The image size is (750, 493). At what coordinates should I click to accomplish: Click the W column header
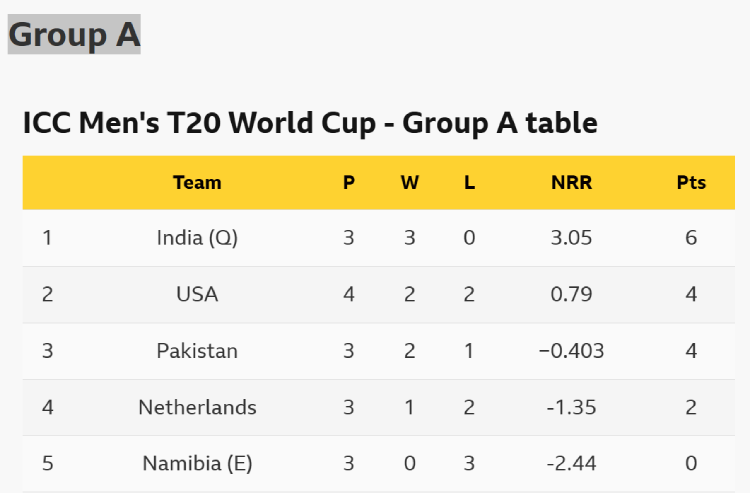[410, 182]
